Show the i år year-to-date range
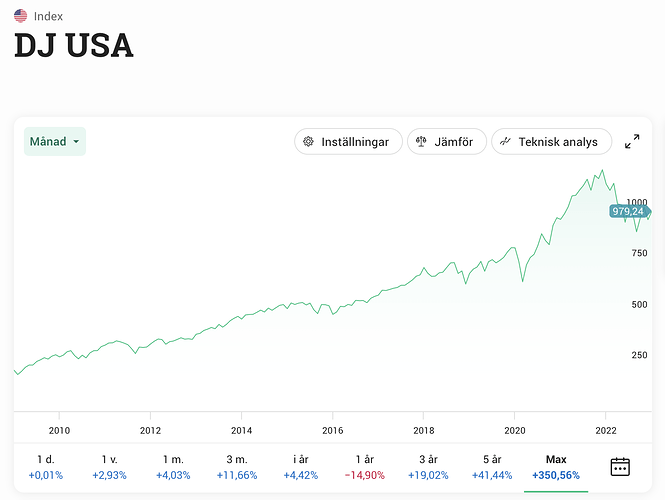 point(301,467)
